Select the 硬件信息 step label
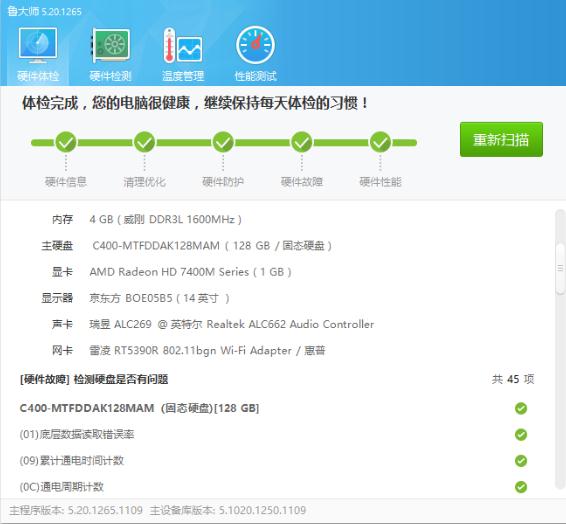 (66, 182)
